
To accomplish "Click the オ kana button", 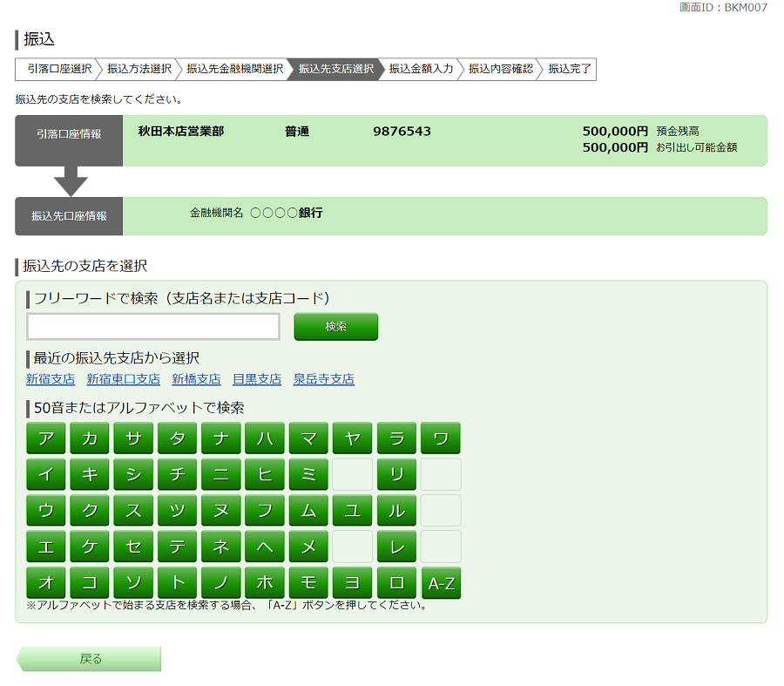I will coord(46,582).
